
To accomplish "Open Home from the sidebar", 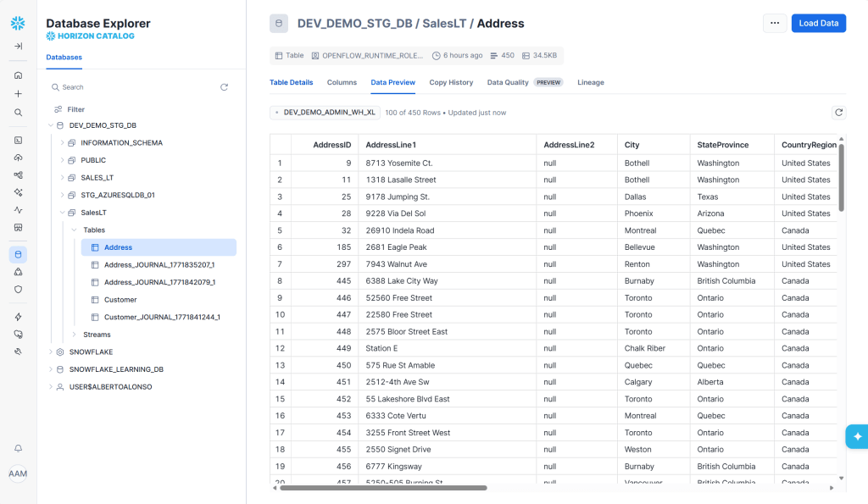I will click(x=18, y=75).
